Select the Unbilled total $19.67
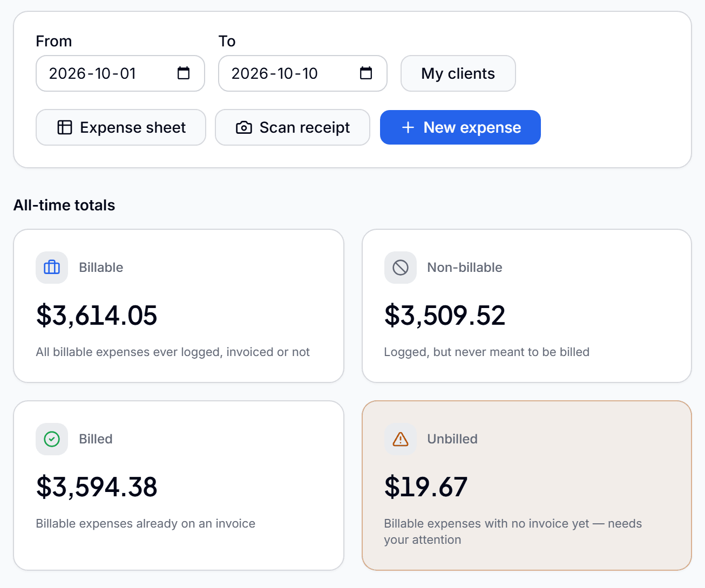The width and height of the screenshot is (705, 588). 426,487
